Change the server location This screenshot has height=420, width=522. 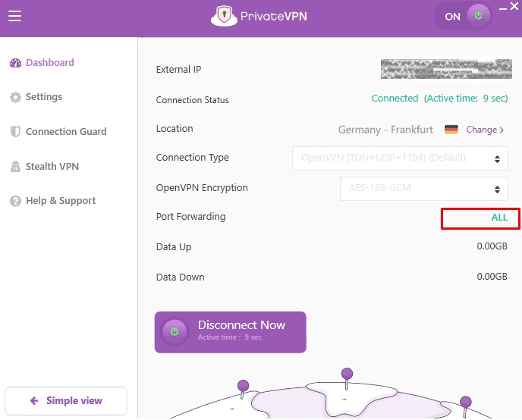point(485,130)
